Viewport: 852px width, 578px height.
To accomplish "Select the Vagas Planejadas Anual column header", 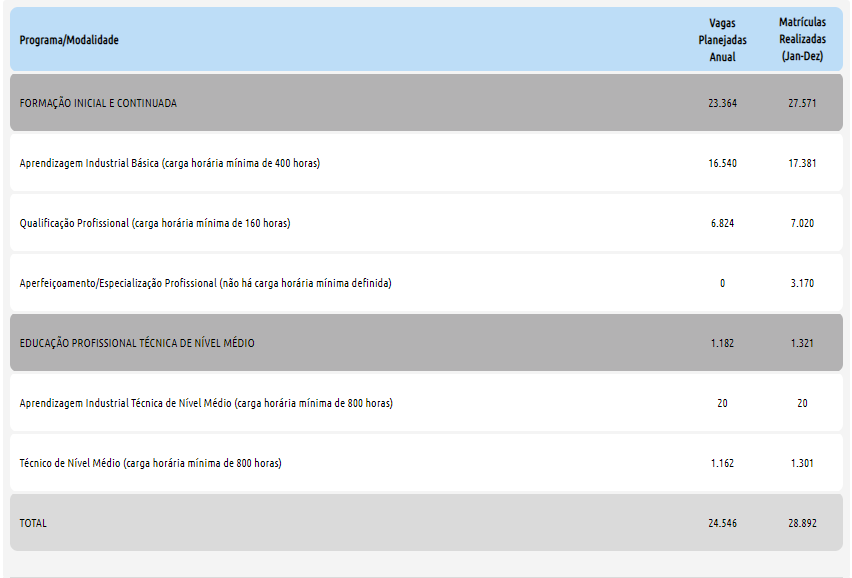I will 722,40.
